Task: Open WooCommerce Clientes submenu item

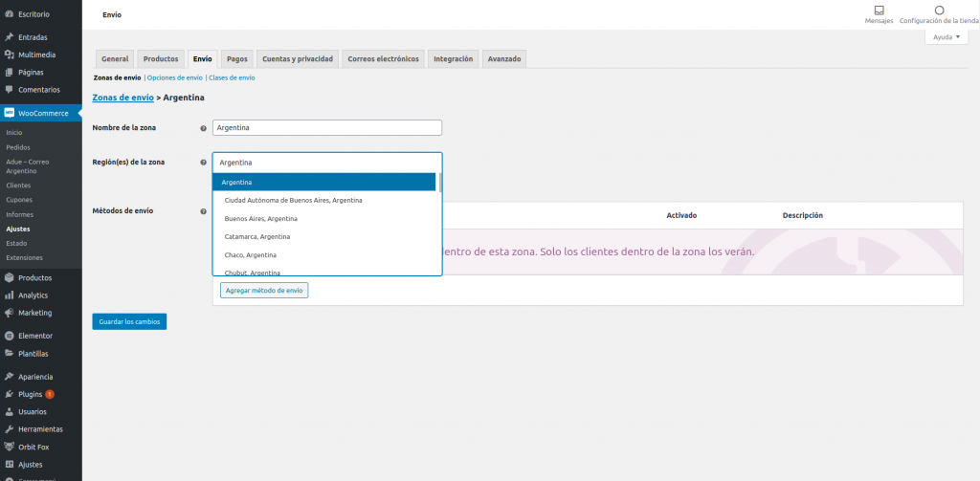Action: coord(18,186)
